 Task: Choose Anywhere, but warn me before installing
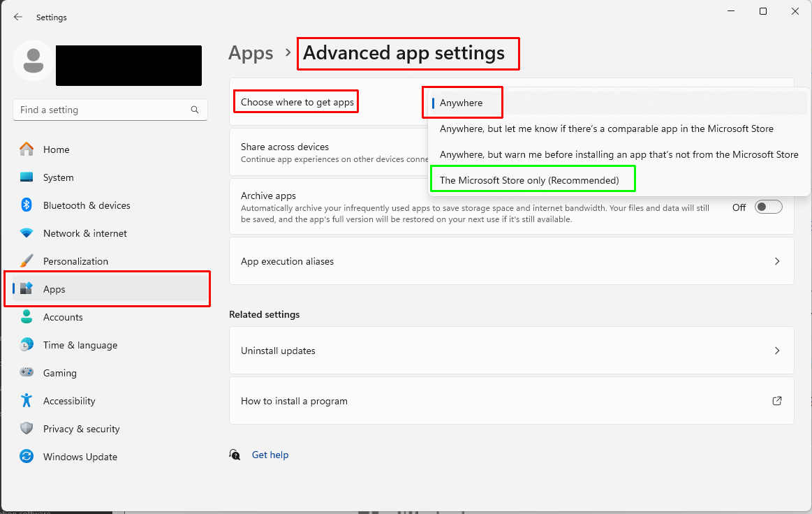click(x=619, y=154)
